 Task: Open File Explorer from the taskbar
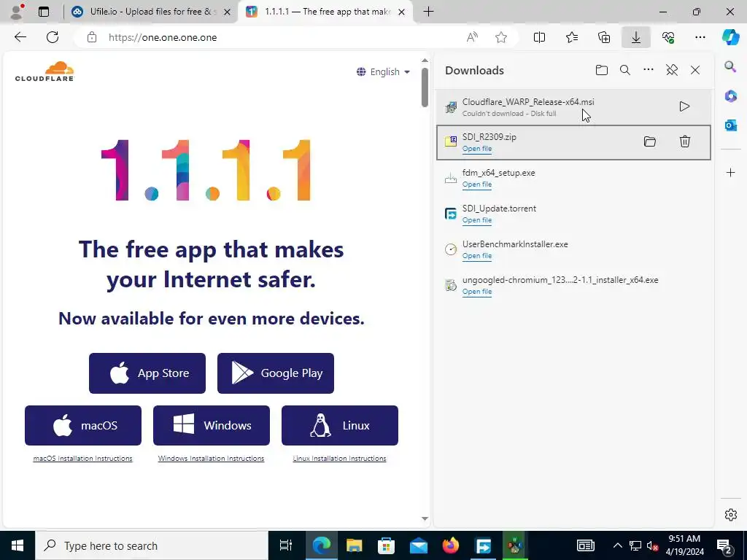pyautogui.click(x=354, y=545)
